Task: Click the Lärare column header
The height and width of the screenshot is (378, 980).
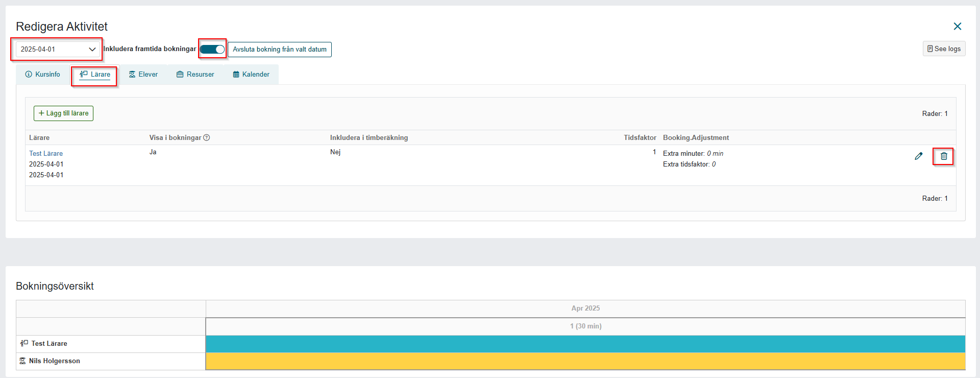Action: click(x=39, y=137)
